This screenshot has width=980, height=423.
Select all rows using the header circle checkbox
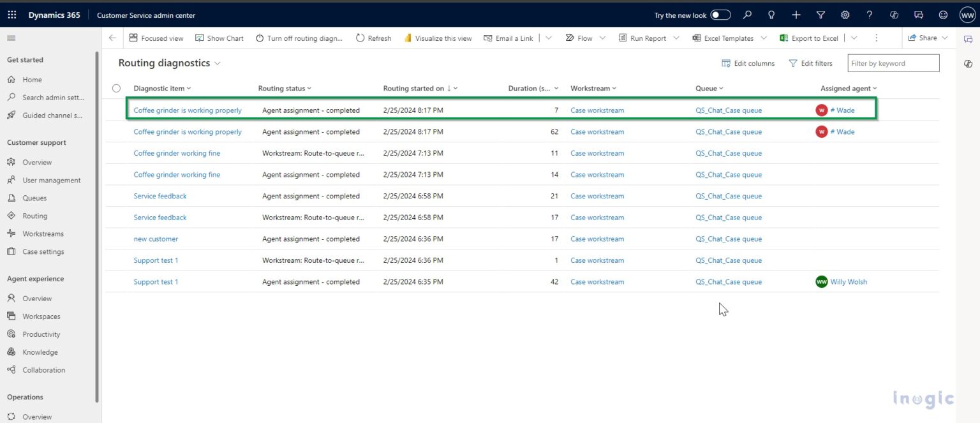tap(116, 88)
